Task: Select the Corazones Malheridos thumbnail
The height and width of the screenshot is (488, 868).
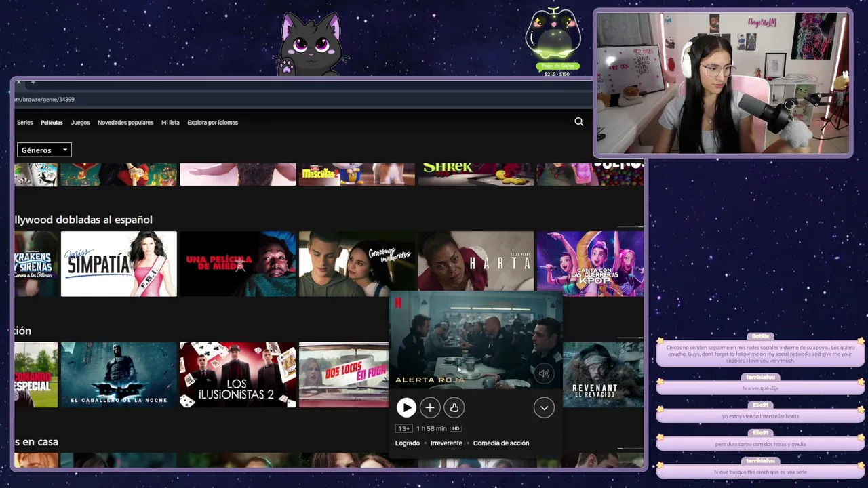Action: pos(357,264)
